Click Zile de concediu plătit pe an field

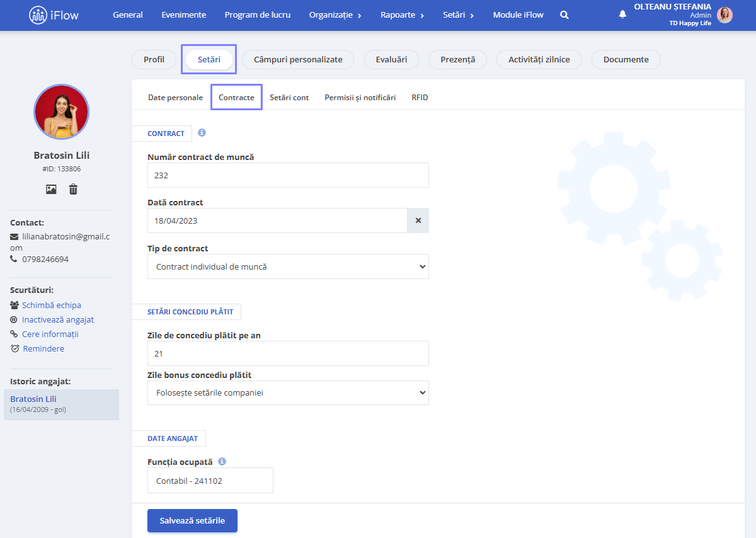click(x=288, y=353)
